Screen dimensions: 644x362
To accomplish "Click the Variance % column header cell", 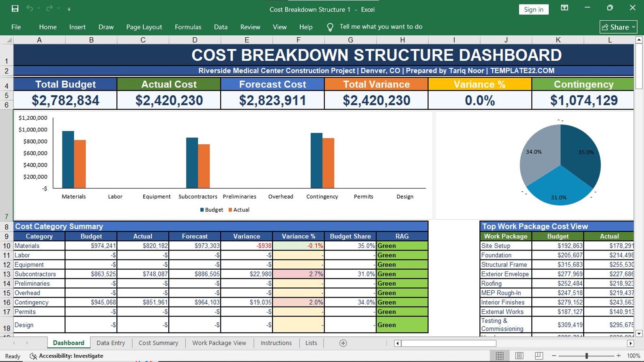I will point(298,236).
